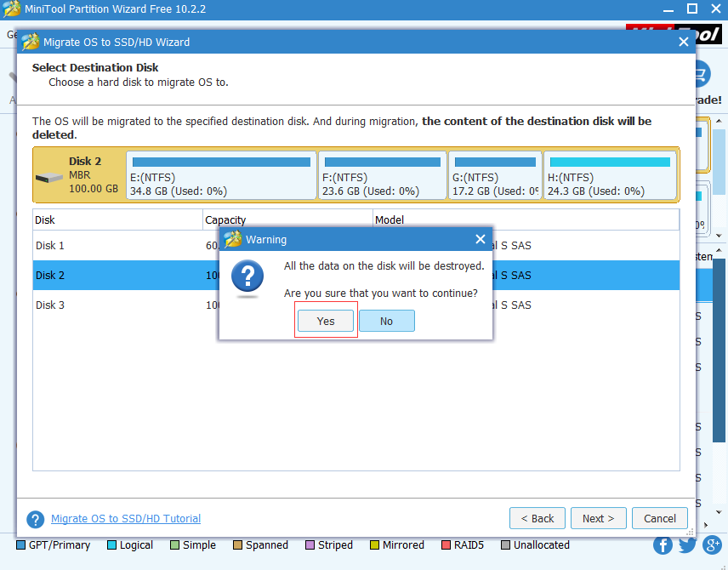
Task: Click Next in the migrate wizard
Action: 598,518
